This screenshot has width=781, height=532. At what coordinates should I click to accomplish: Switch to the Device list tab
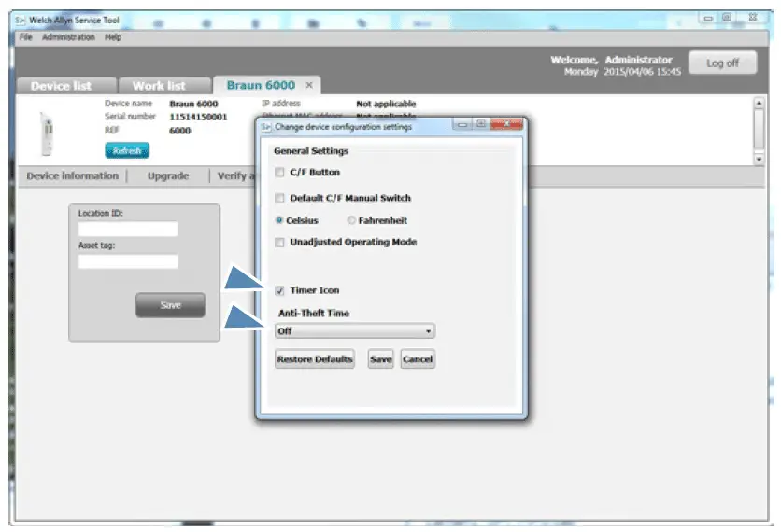[66, 86]
